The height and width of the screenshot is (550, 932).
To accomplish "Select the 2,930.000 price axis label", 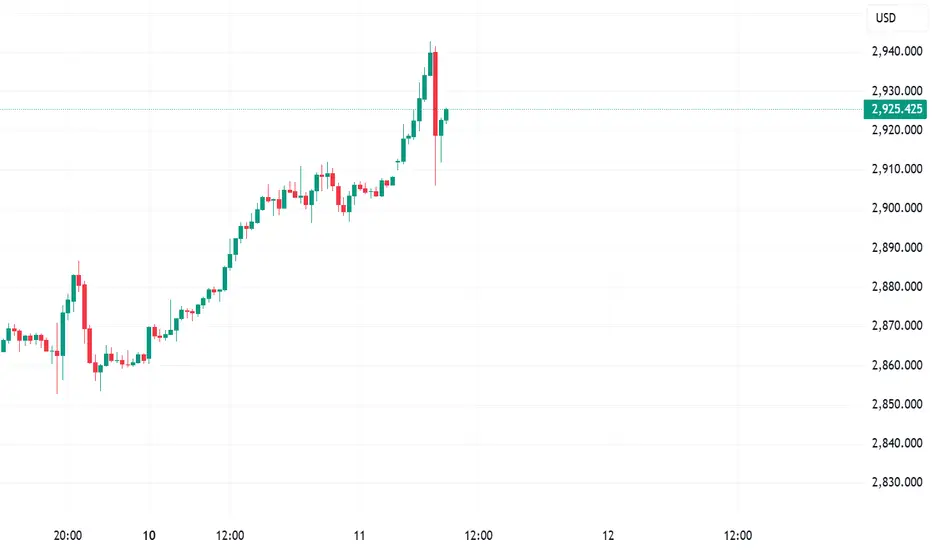I will [897, 90].
